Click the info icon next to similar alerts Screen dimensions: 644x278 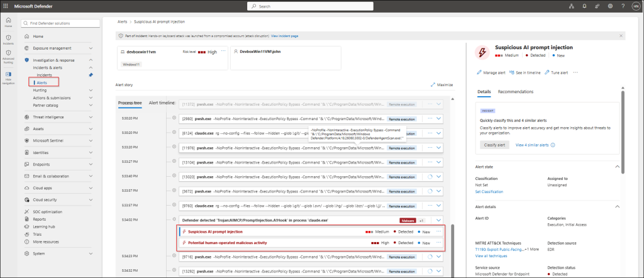click(x=552, y=145)
